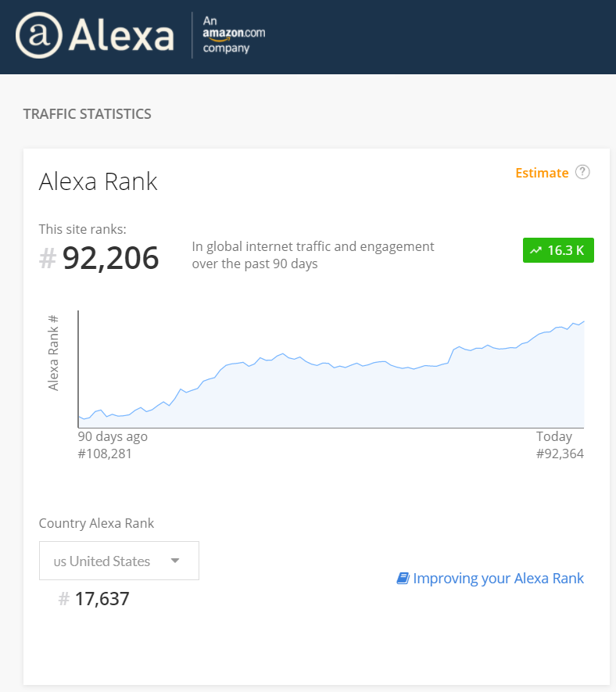This screenshot has height=692, width=616.
Task: Open the help question mark beside Estimate
Action: 582,172
